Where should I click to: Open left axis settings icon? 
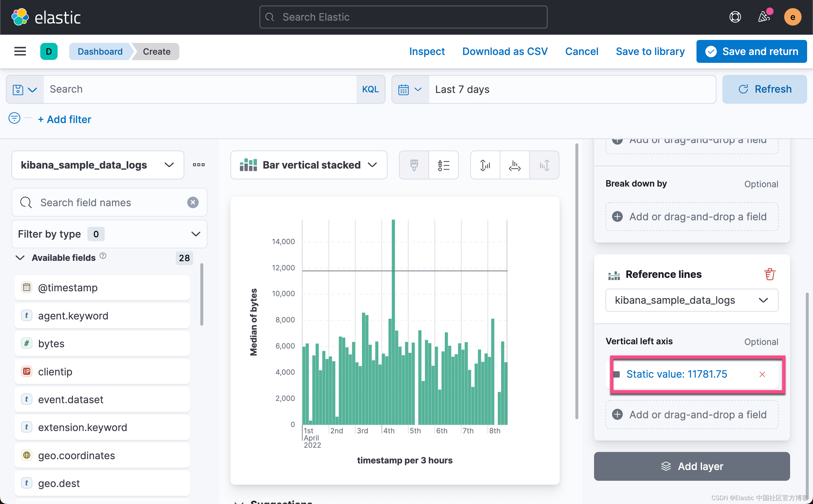tap(485, 165)
